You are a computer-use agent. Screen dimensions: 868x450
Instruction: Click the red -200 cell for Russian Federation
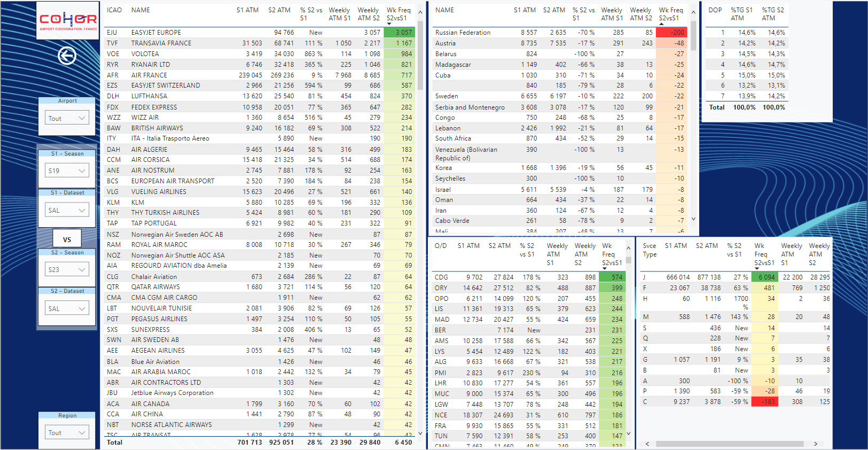(671, 33)
